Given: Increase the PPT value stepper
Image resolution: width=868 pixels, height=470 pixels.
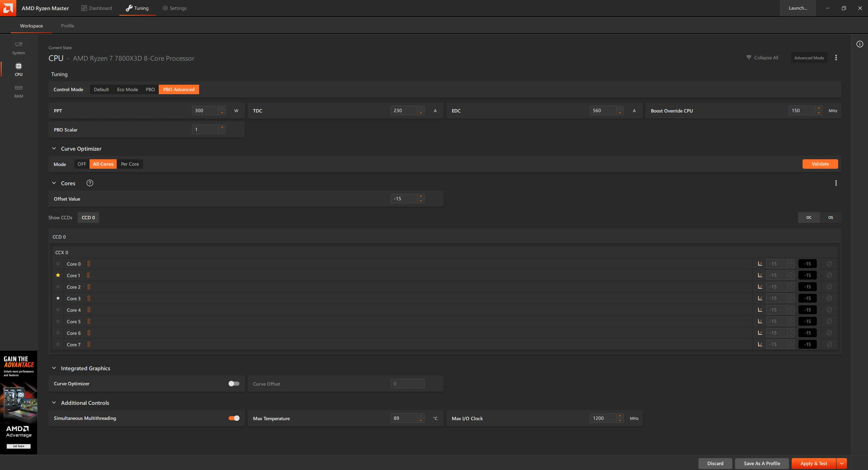Looking at the screenshot, I should click(x=222, y=108).
